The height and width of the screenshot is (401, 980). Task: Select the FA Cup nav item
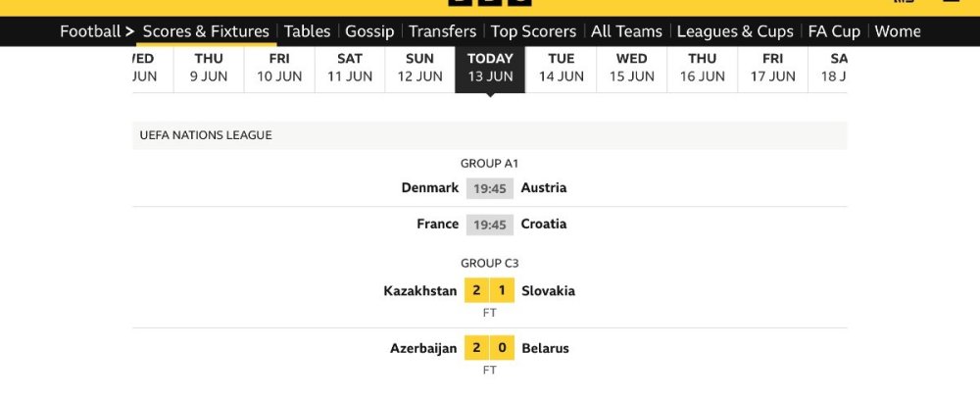coord(834,31)
